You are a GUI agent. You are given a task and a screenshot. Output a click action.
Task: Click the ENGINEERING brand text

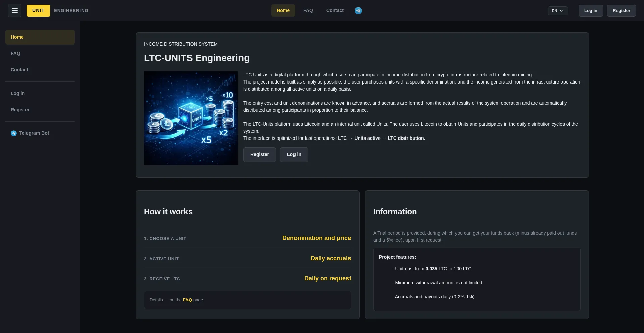(x=71, y=11)
